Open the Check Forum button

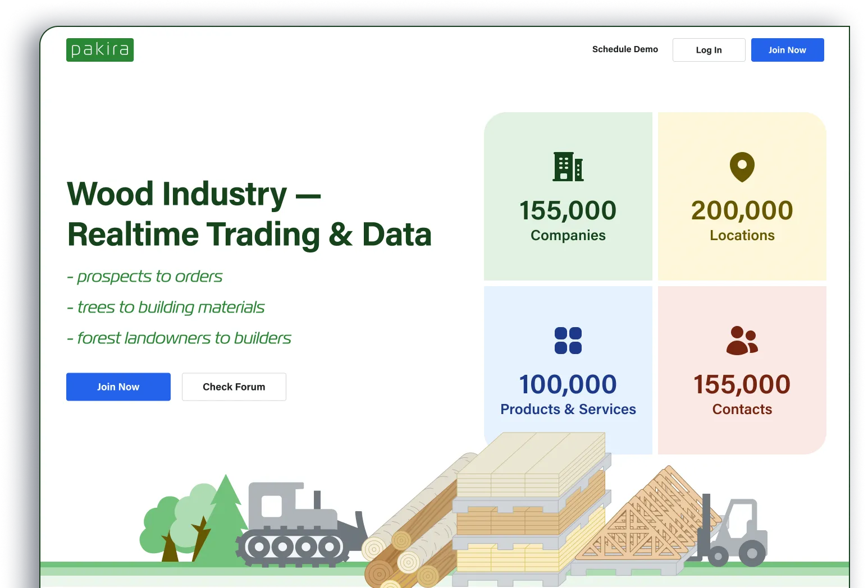(x=234, y=387)
